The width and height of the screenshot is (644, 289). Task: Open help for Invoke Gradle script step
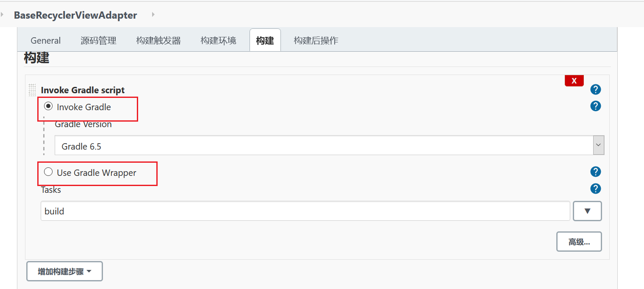[x=595, y=89]
